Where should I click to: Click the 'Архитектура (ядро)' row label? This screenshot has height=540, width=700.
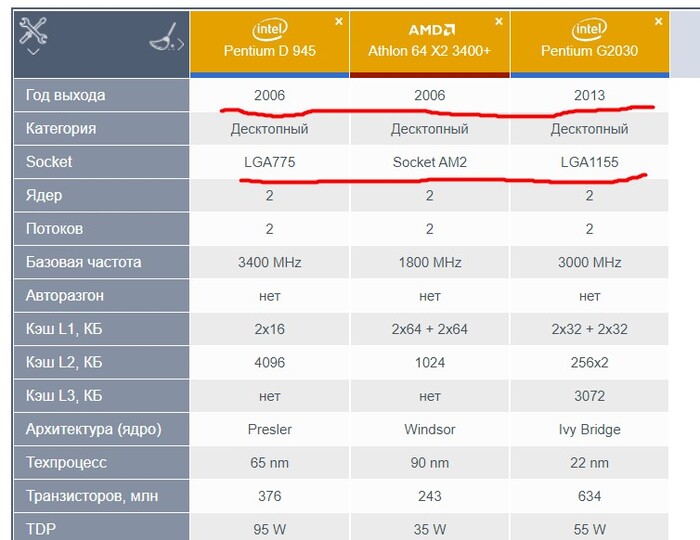tap(93, 429)
